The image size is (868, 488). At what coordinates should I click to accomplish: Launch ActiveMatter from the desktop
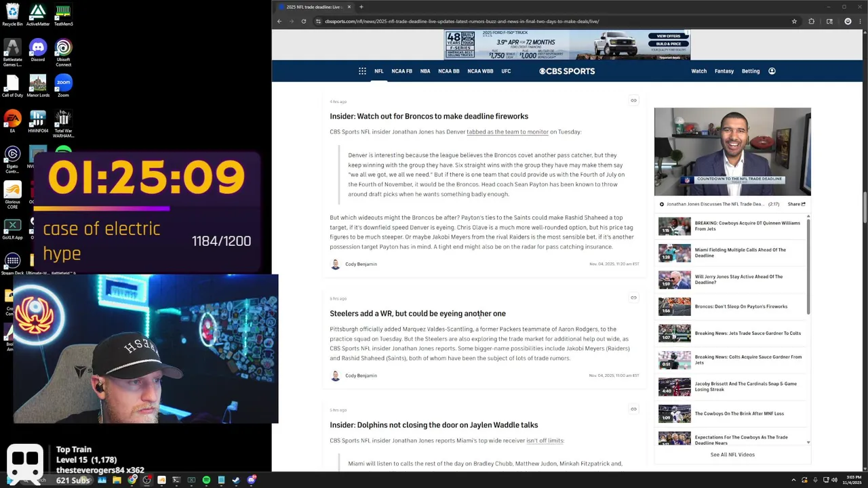pyautogui.click(x=38, y=15)
